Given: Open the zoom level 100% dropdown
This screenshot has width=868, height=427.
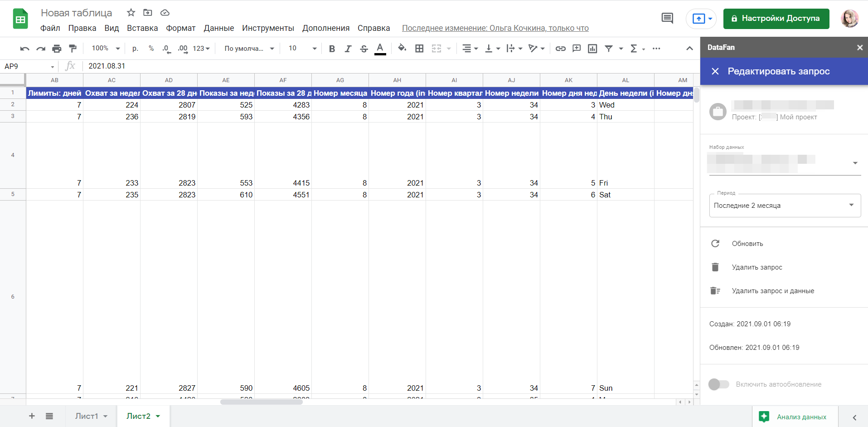Looking at the screenshot, I should tap(106, 49).
